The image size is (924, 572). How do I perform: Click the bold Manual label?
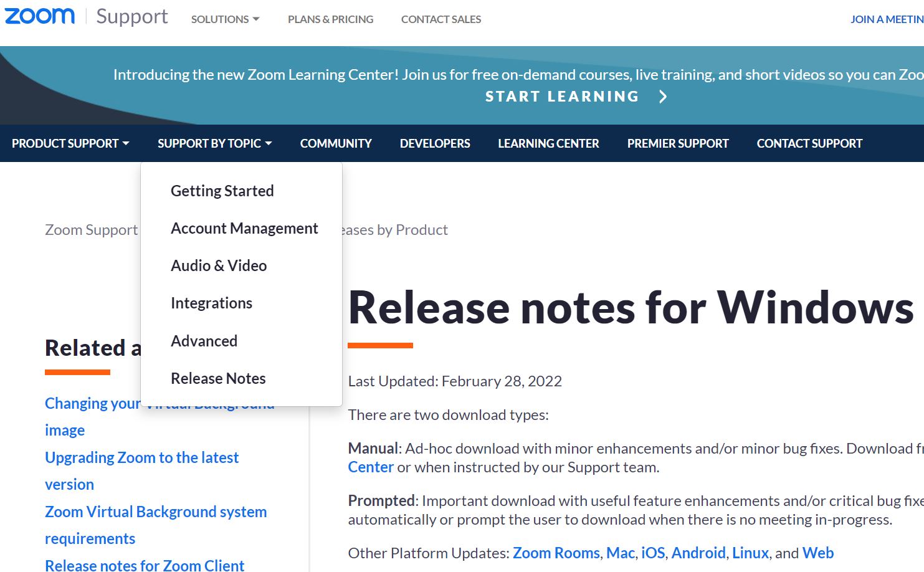coord(373,449)
